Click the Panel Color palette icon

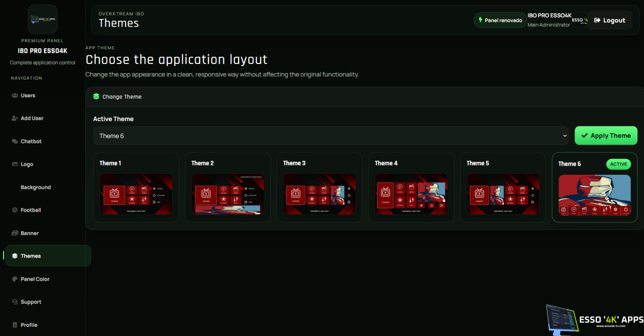click(15, 279)
